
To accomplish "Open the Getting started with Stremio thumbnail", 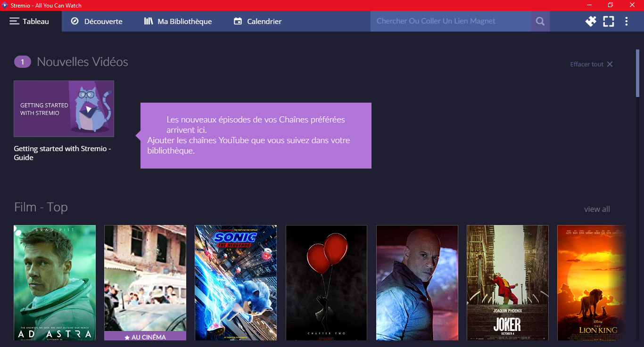I will pos(64,109).
